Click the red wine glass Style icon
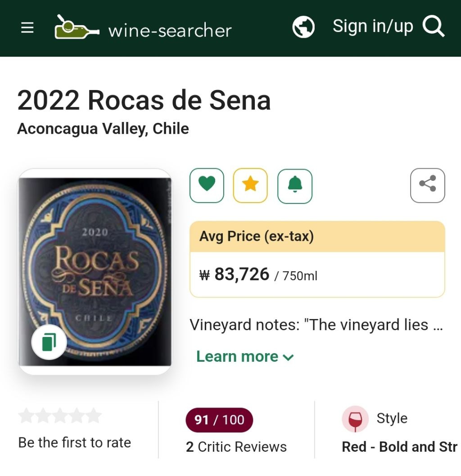 (355, 419)
